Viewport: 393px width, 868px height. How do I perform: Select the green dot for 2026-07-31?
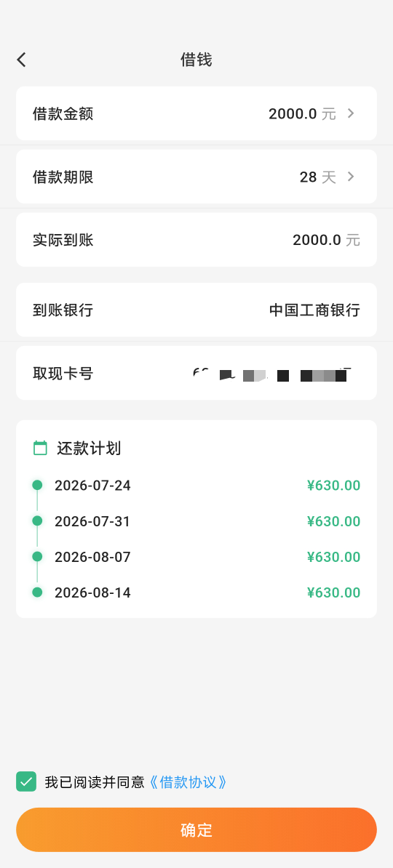pos(37,521)
